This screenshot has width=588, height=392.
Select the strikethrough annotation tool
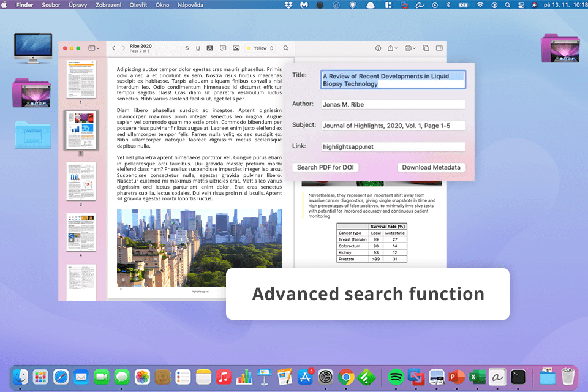coord(187,48)
